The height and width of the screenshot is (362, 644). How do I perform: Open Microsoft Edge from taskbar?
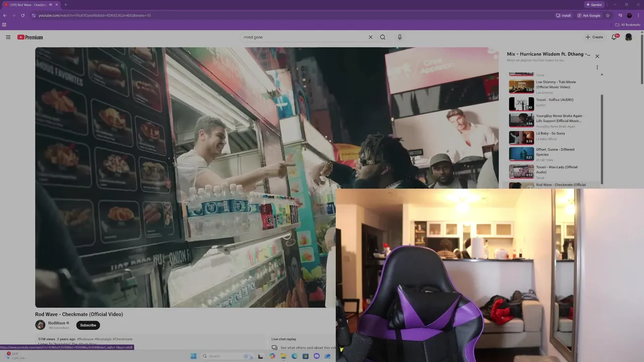294,356
